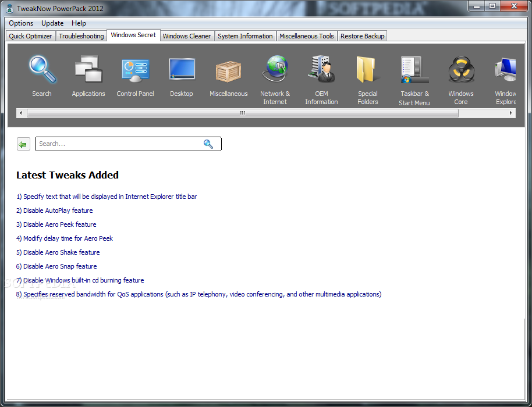
Task: Switch to the Restore Backup tab
Action: [363, 36]
